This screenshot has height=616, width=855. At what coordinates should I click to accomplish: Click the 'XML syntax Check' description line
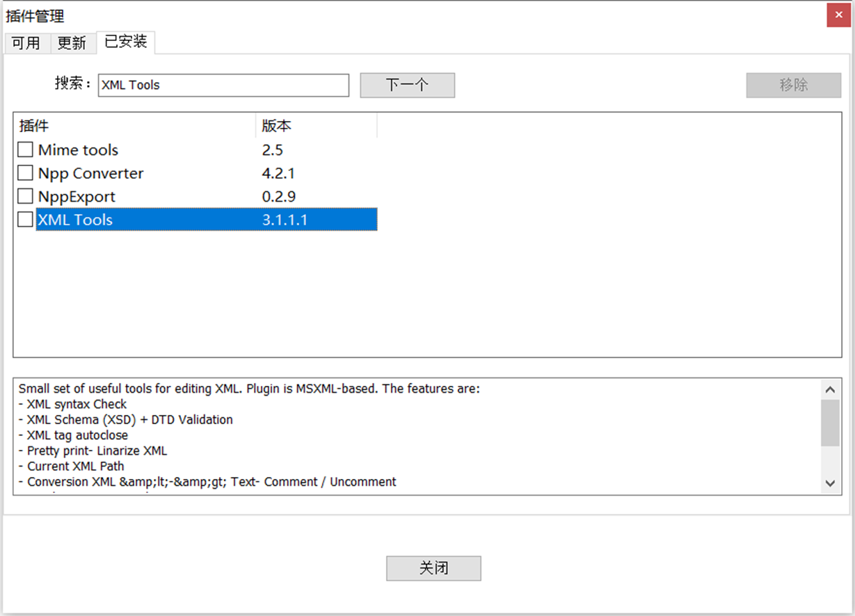[73, 404]
